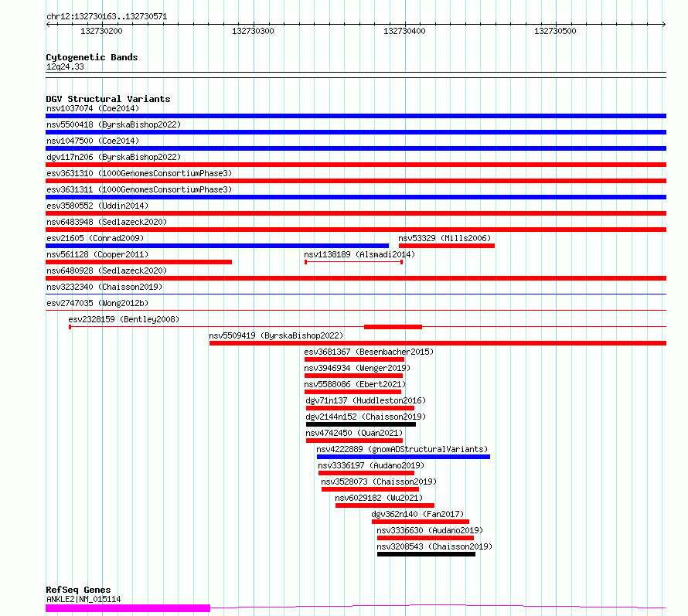Image resolution: width=688 pixels, height=616 pixels.
Task: Click the blue bar under esv21605 (Conrad2009)
Action: 217,246
